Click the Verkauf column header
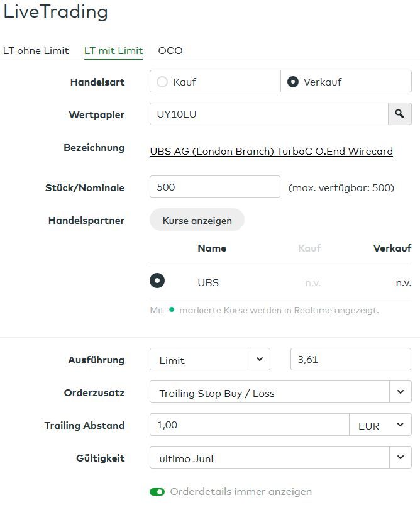The height and width of the screenshot is (505, 420). [x=392, y=248]
